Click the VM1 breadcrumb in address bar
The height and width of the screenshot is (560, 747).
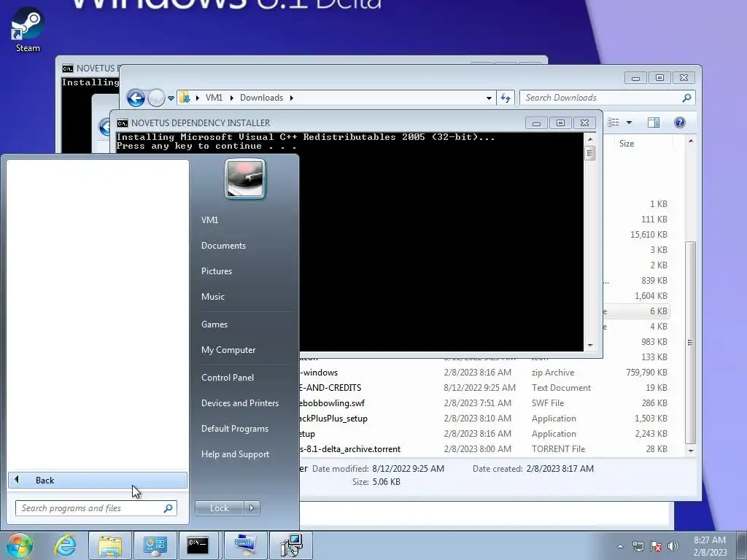click(214, 98)
